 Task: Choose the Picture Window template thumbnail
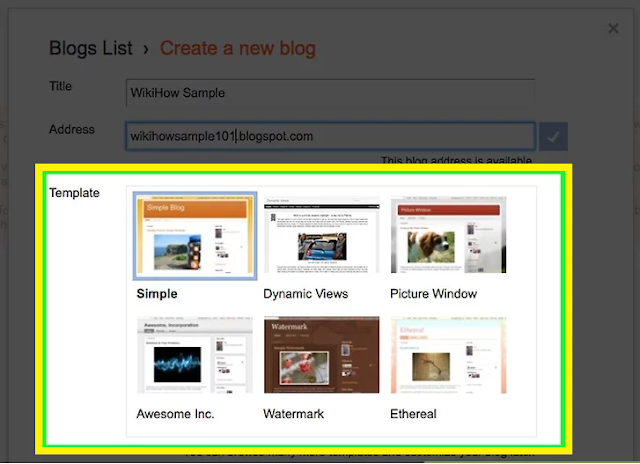pyautogui.click(x=448, y=235)
